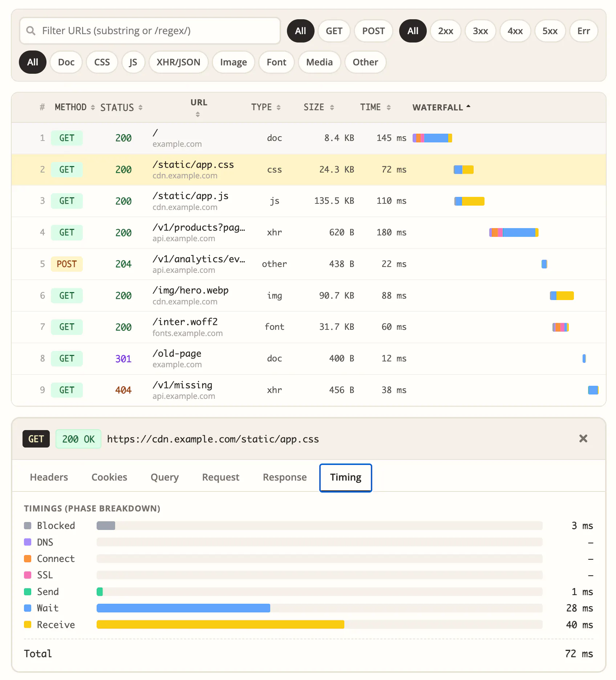Select the /old-page 301 request row
The width and height of the screenshot is (616, 680).
(x=309, y=359)
